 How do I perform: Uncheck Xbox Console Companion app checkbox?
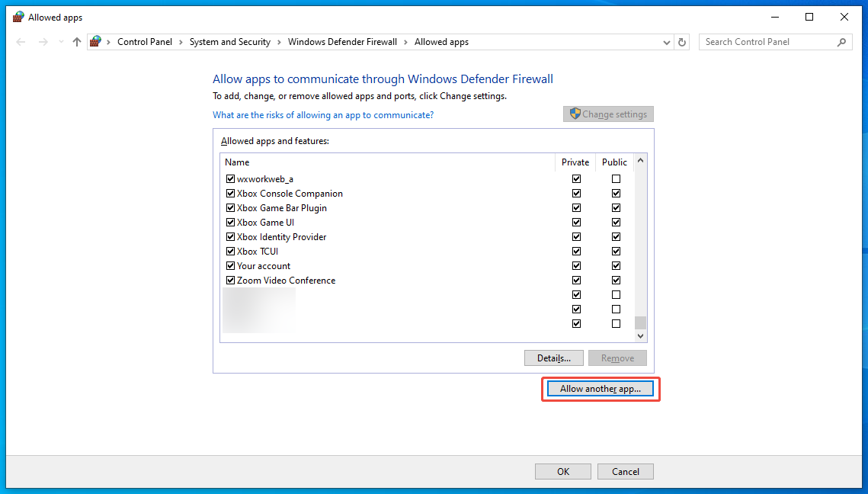click(x=230, y=194)
